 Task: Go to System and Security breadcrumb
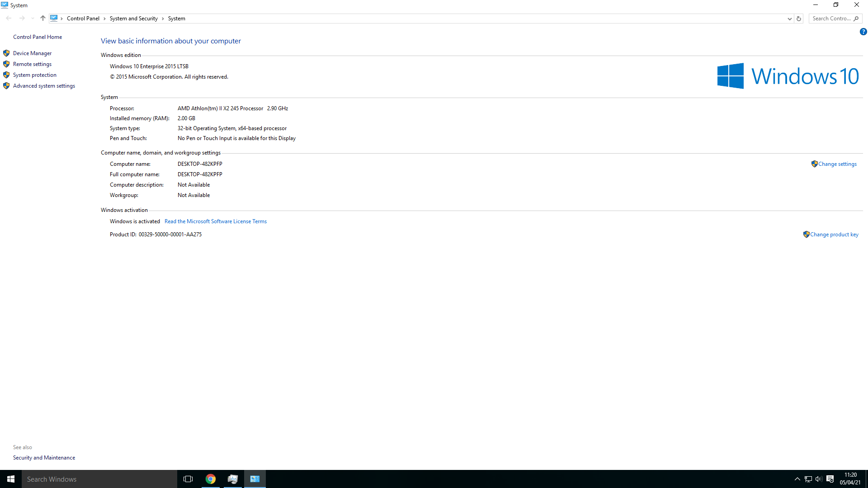[x=133, y=19]
